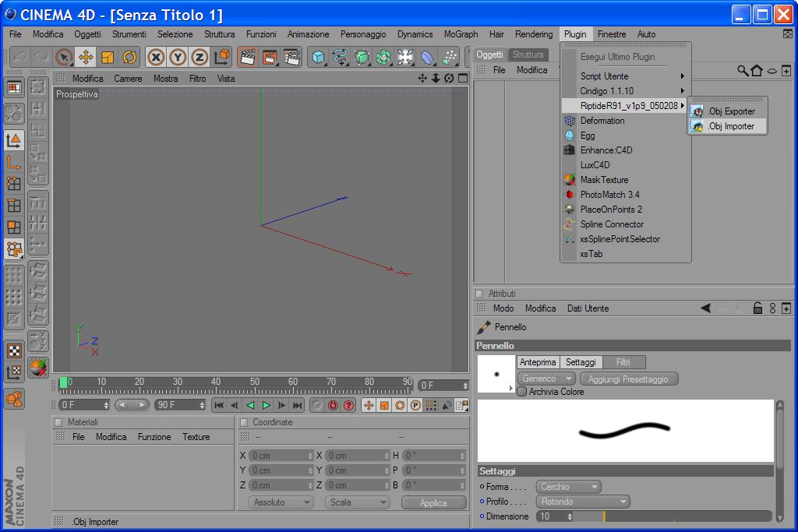798x532 pixels.
Task: Open the Deformation plugin
Action: point(626,121)
